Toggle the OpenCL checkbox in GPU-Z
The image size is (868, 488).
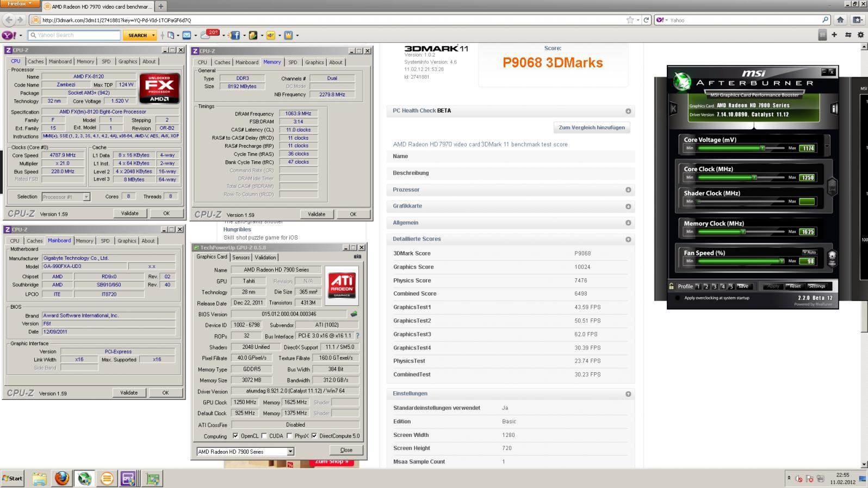tap(235, 436)
